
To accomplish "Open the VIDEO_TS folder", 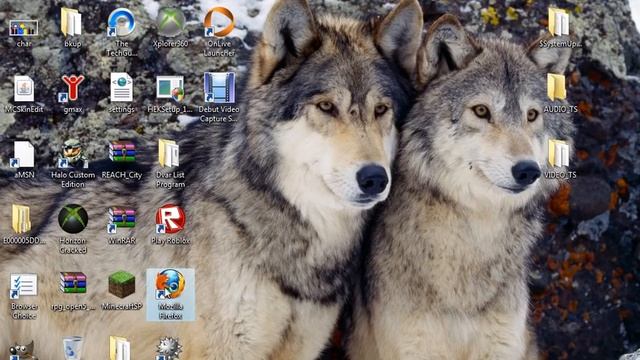I will [x=558, y=153].
